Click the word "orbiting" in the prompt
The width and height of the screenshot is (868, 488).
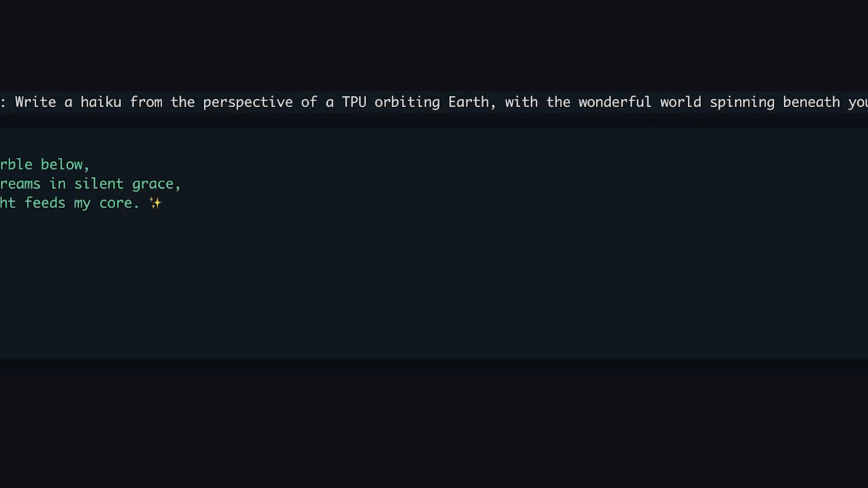coord(407,103)
